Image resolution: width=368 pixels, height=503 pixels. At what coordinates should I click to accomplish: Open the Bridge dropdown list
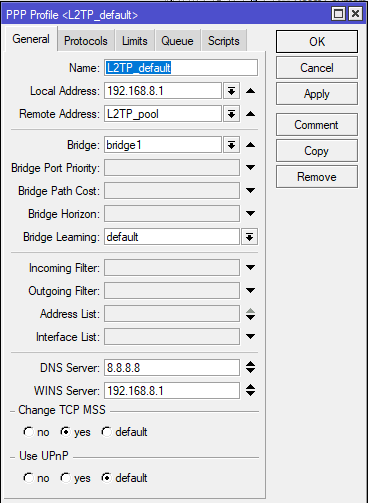pos(231,145)
